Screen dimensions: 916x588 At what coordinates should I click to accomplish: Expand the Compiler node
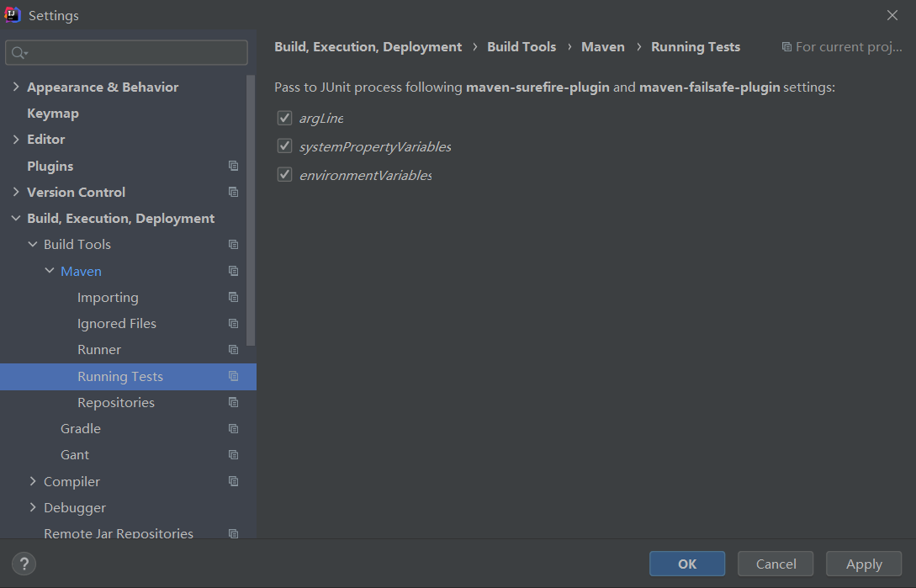pyautogui.click(x=33, y=481)
